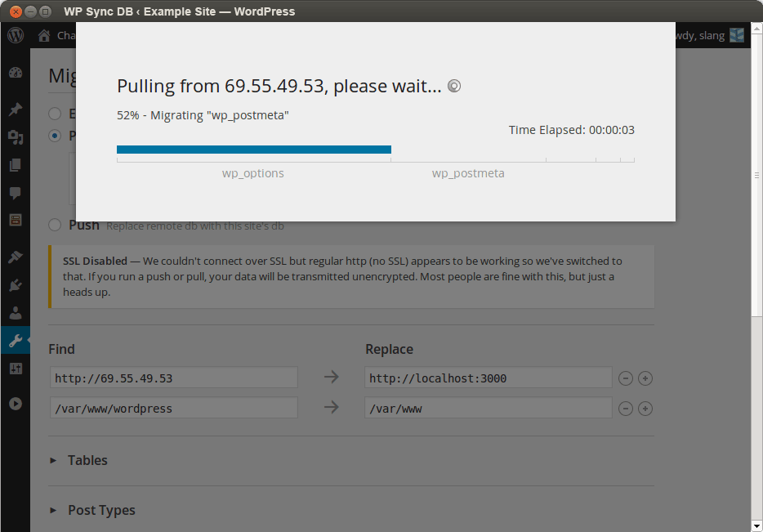Click the WordPress logo in admin bar

pyautogui.click(x=16, y=35)
